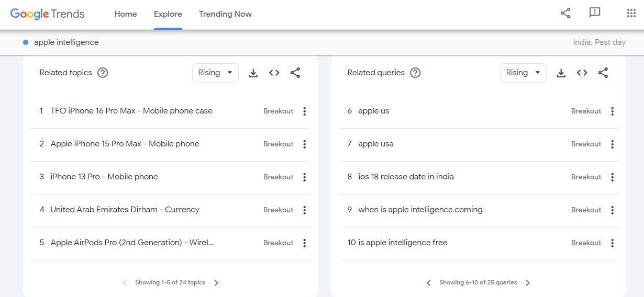Viewport: 644px width, 297px height.
Task: Expand the Rising dropdown in Related topics
Action: [x=215, y=73]
